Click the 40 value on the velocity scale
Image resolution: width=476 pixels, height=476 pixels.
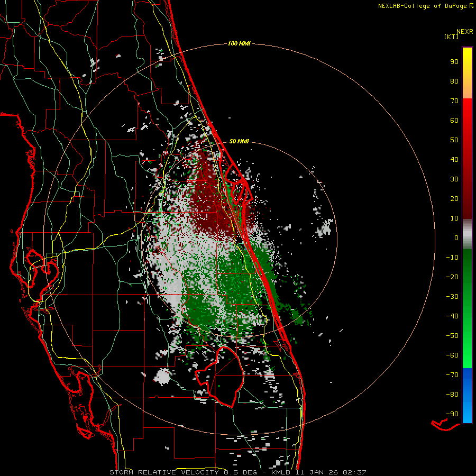coord(454,159)
